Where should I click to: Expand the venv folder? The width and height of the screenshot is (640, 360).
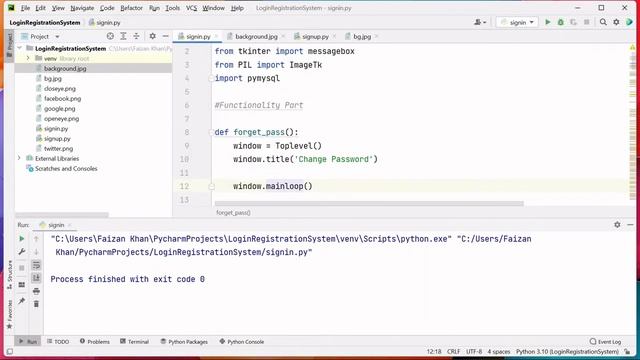28,58
